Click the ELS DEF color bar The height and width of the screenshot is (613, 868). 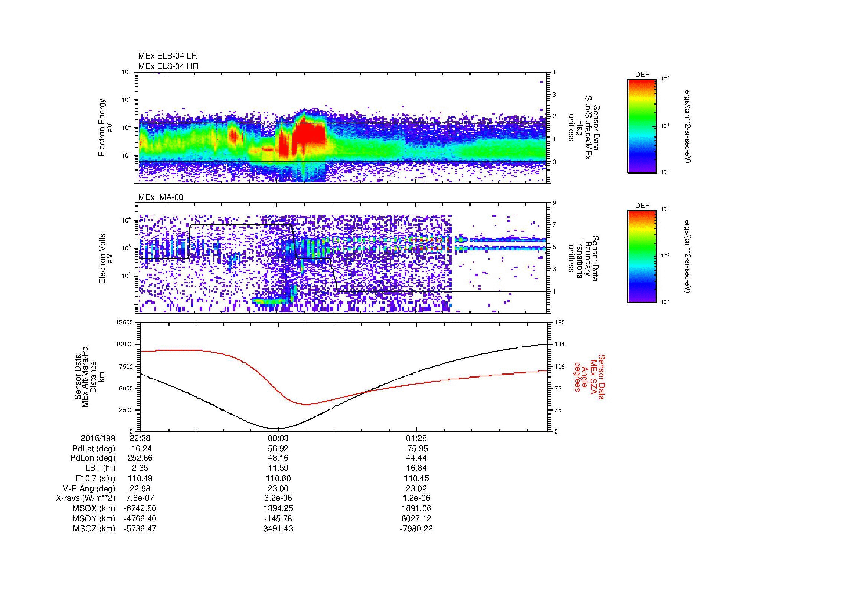pyautogui.click(x=642, y=126)
